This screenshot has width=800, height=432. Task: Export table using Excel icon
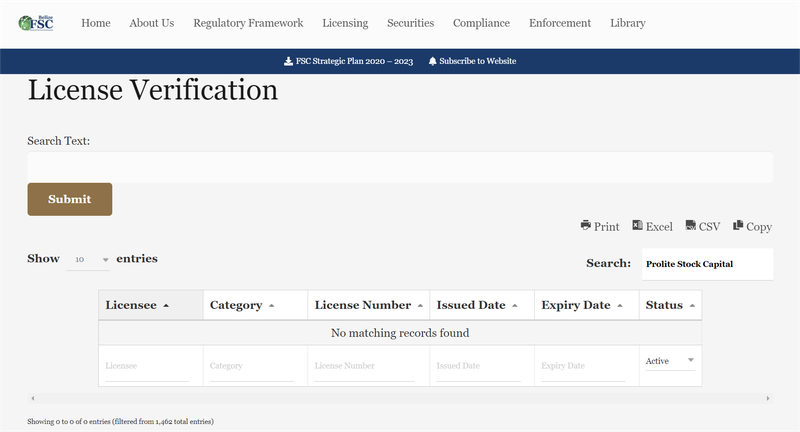(637, 226)
